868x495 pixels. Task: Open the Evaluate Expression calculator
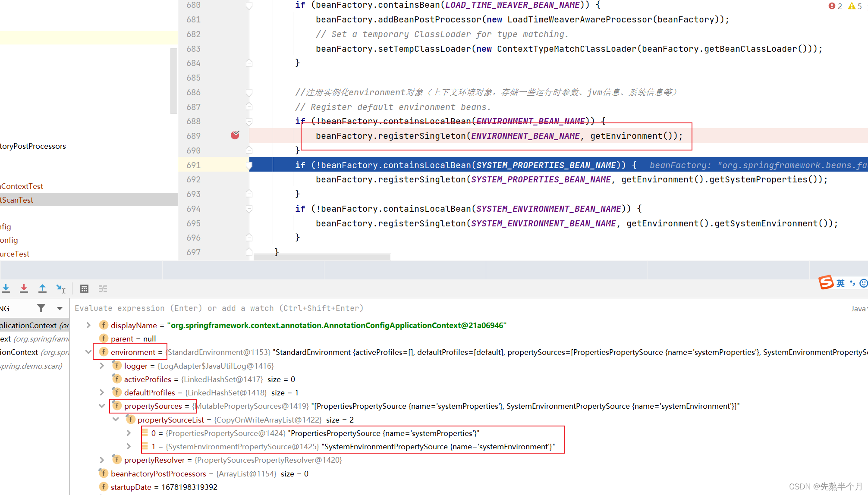coord(84,288)
